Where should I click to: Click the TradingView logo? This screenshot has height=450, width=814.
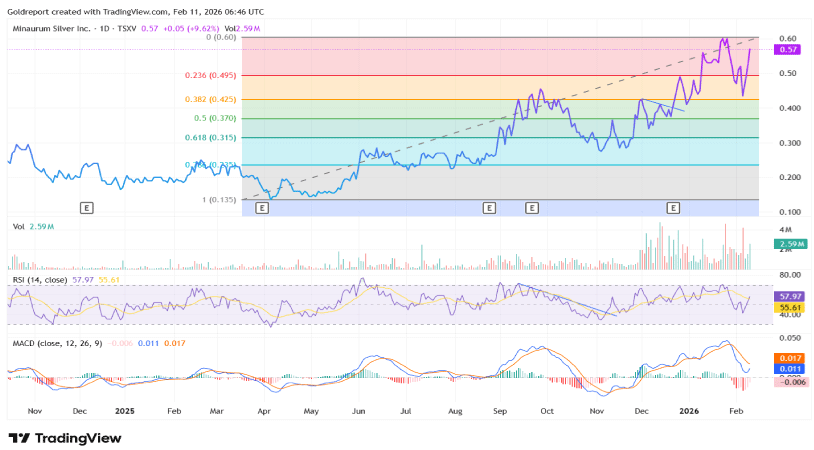65,438
